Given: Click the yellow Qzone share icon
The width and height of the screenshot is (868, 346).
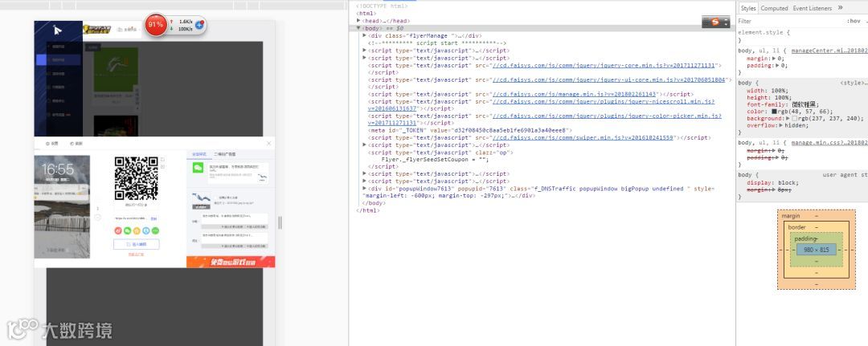Looking at the screenshot, I should [x=137, y=230].
